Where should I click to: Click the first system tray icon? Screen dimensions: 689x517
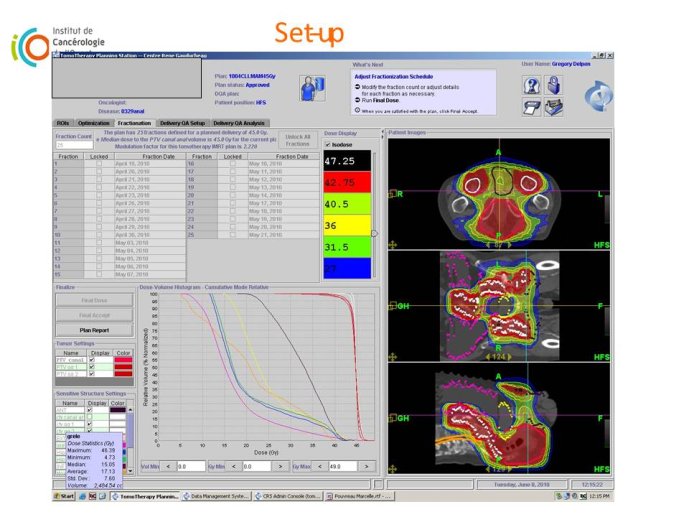tap(559, 496)
